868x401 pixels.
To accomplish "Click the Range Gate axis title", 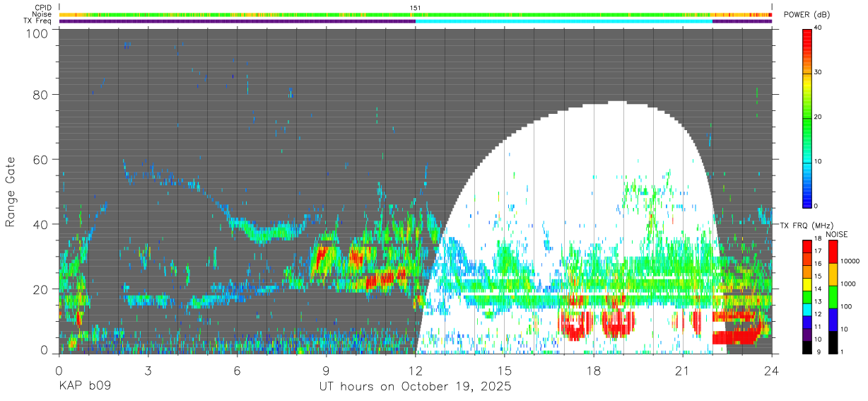I will point(11,192).
